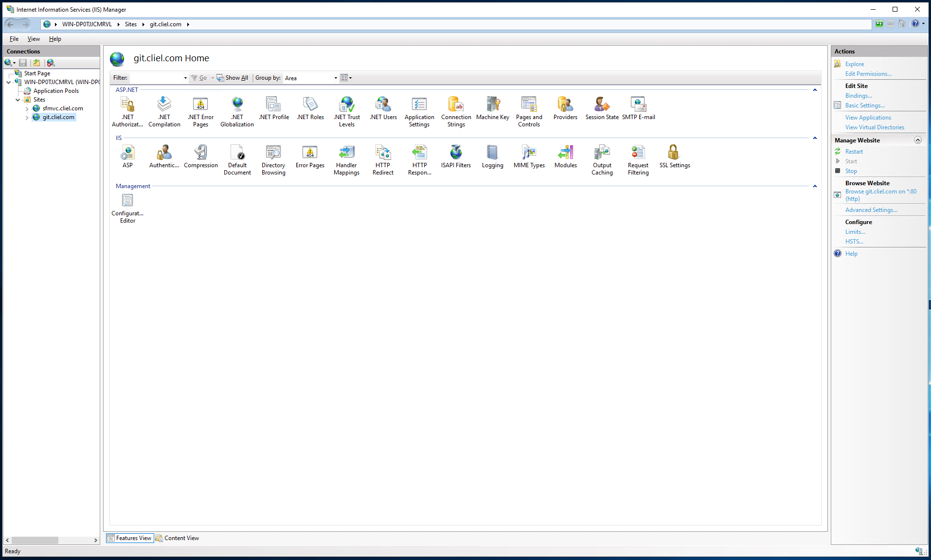Open the Help menu

click(x=55, y=39)
